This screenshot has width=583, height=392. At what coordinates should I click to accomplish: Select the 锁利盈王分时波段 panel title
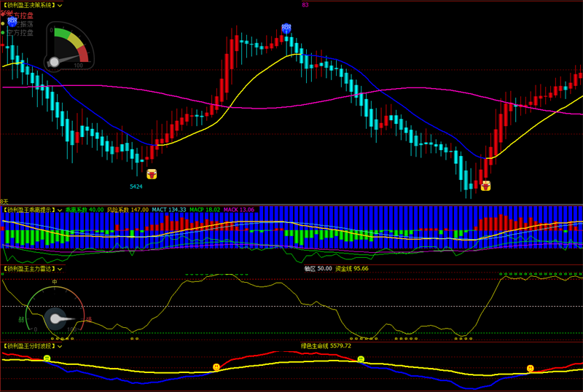[x=29, y=346]
